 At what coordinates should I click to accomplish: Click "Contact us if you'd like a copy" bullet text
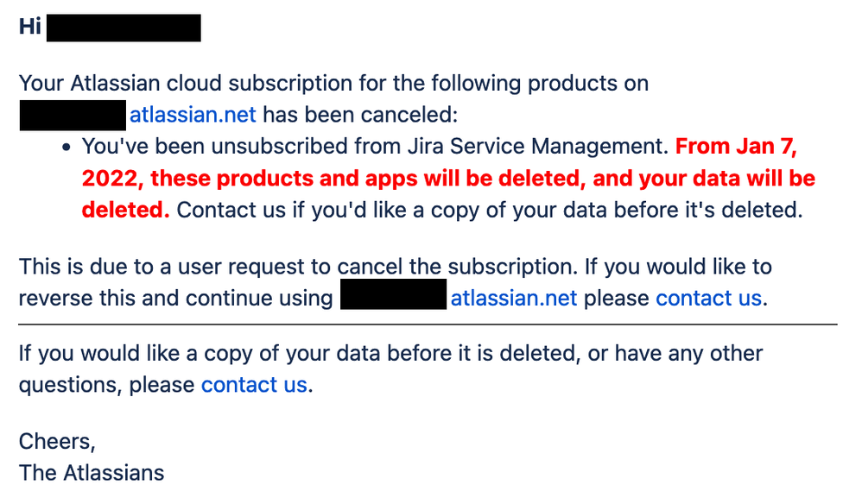(x=489, y=211)
